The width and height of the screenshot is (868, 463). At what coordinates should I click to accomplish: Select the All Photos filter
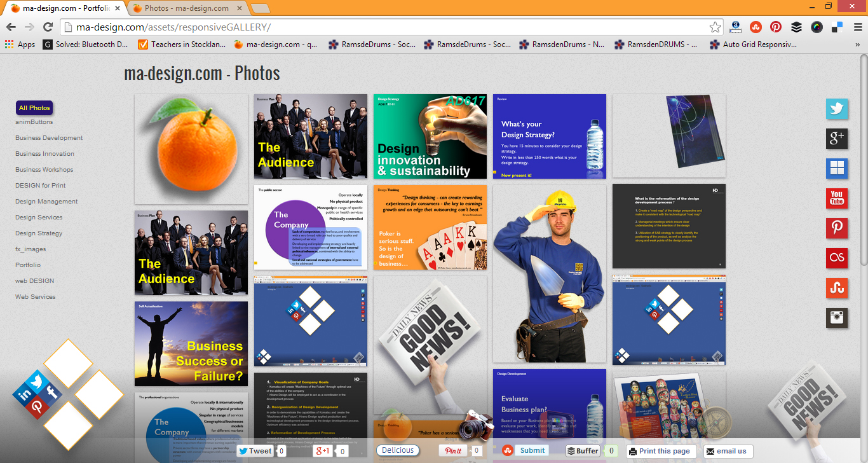(x=34, y=108)
